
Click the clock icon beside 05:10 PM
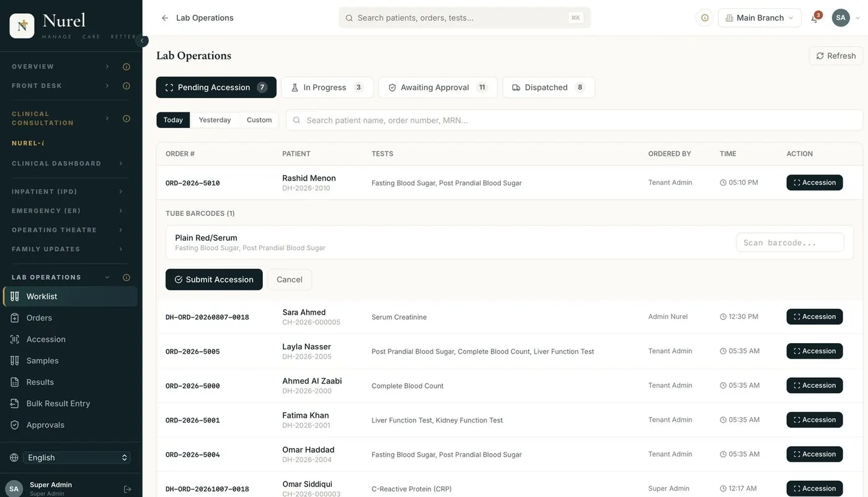(723, 182)
